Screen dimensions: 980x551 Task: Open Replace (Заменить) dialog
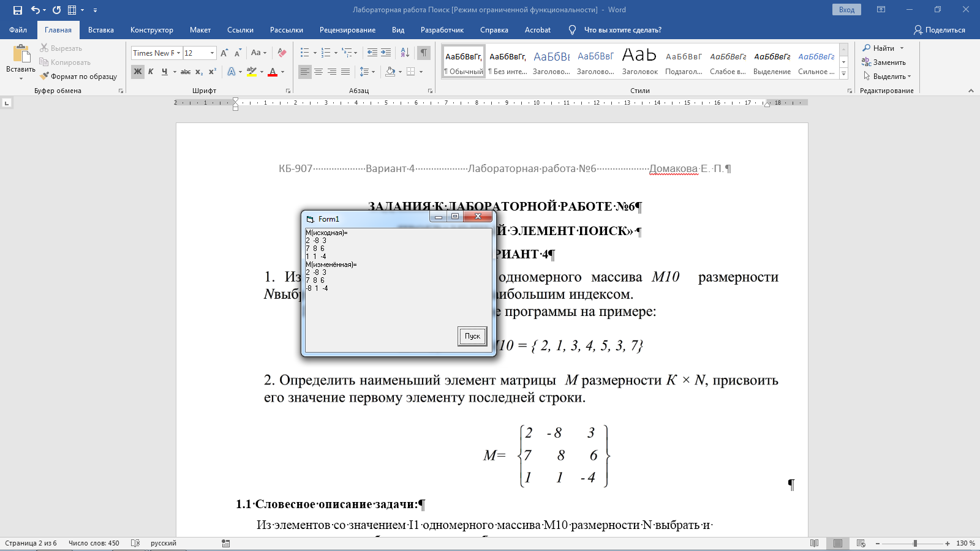click(884, 62)
